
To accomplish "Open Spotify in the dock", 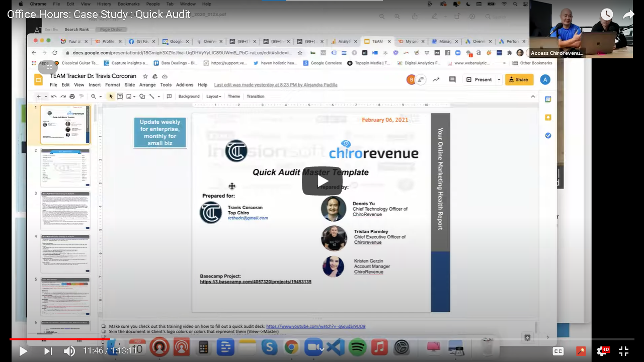I will click(357, 347).
